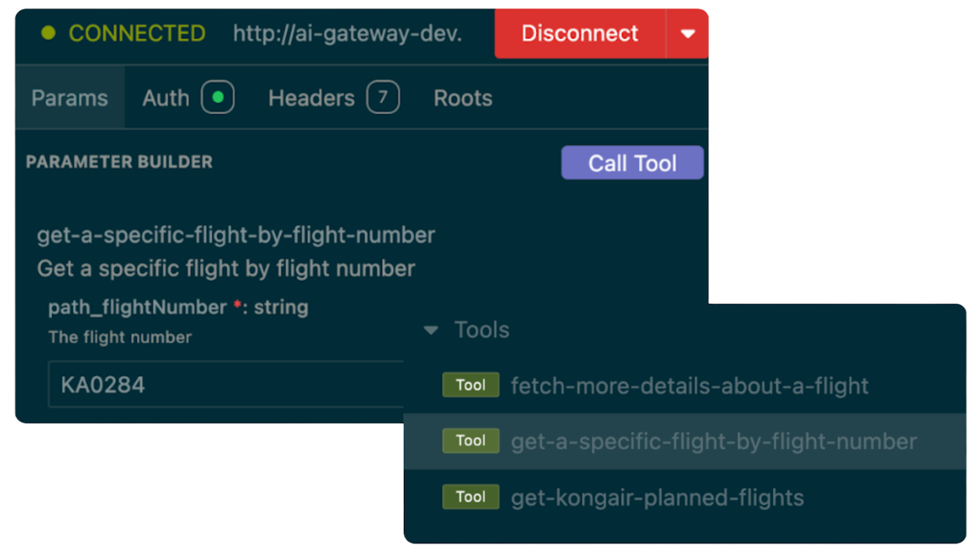Click the Tool badge beside get-a-specific-flight-by-flight-number

click(470, 440)
